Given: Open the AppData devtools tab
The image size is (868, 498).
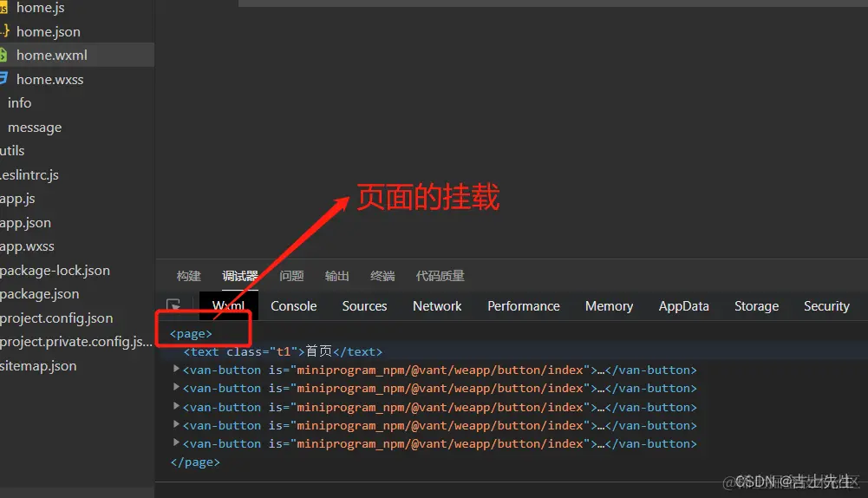Looking at the screenshot, I should pos(683,306).
